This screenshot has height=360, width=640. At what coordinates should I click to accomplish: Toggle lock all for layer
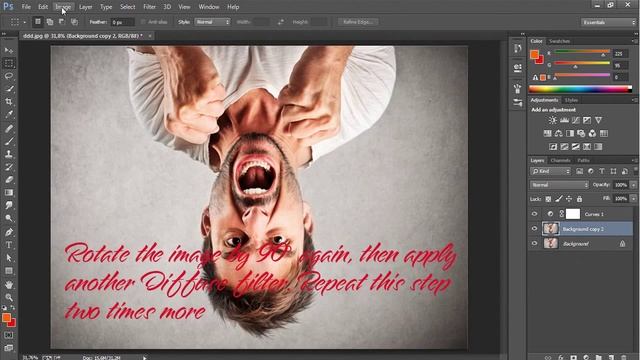pyautogui.click(x=579, y=199)
